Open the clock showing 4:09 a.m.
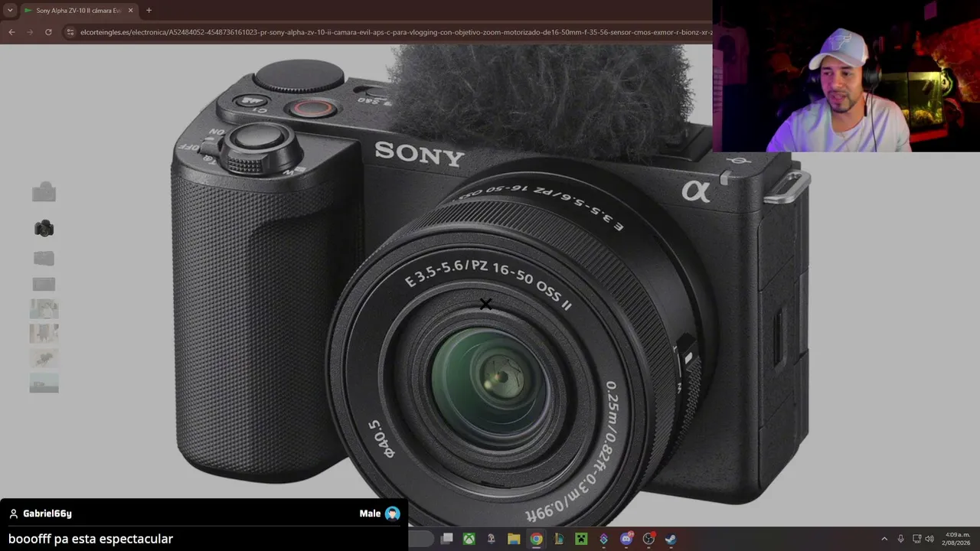This screenshot has height=551, width=980. [x=957, y=539]
